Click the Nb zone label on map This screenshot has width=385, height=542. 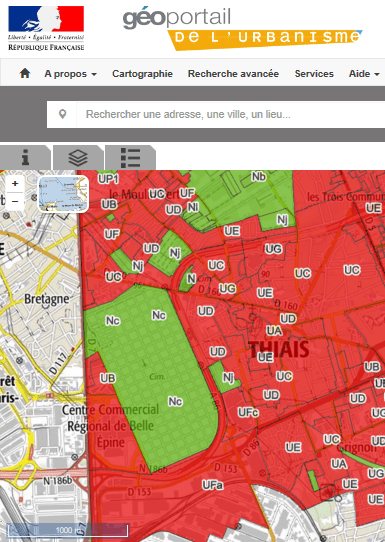point(259,177)
